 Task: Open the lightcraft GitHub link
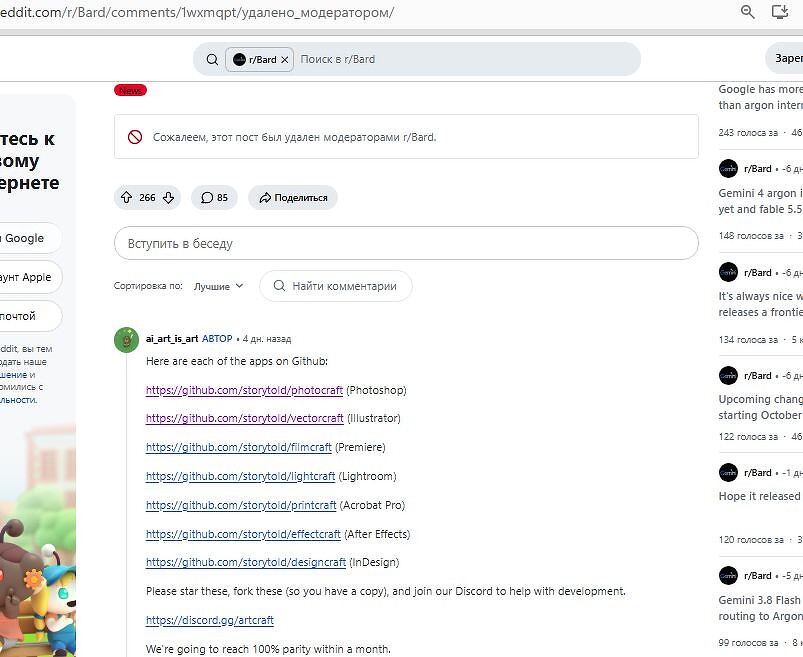tap(241, 476)
